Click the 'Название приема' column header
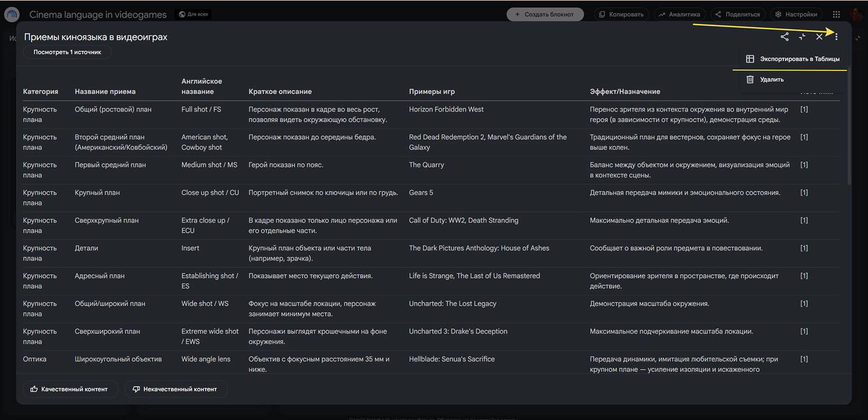Image resolution: width=868 pixels, height=420 pixels. point(105,91)
